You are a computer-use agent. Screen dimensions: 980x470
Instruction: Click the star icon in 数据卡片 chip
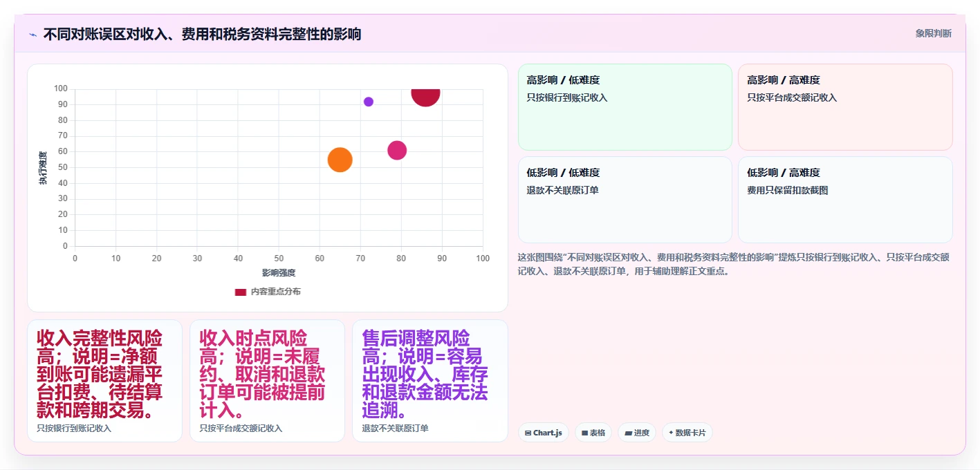tap(671, 433)
